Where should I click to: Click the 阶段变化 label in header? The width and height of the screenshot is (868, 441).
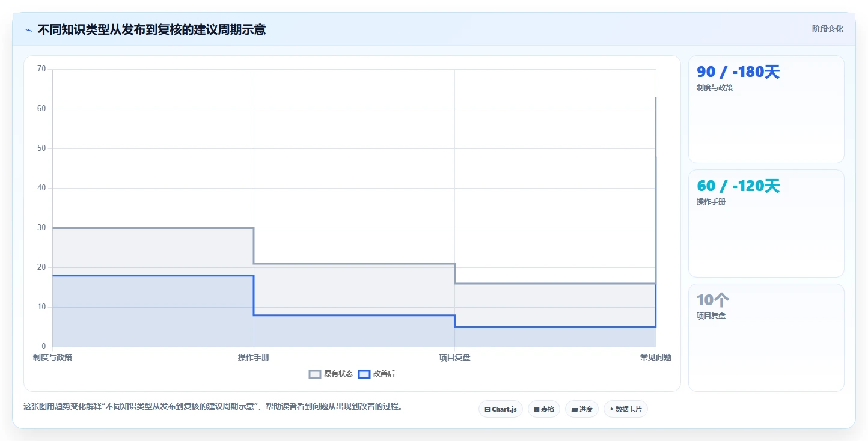tap(827, 29)
